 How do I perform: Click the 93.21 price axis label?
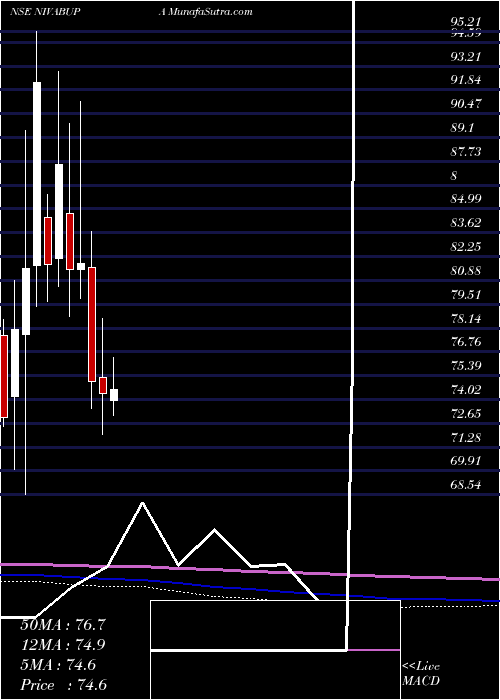tap(465, 57)
